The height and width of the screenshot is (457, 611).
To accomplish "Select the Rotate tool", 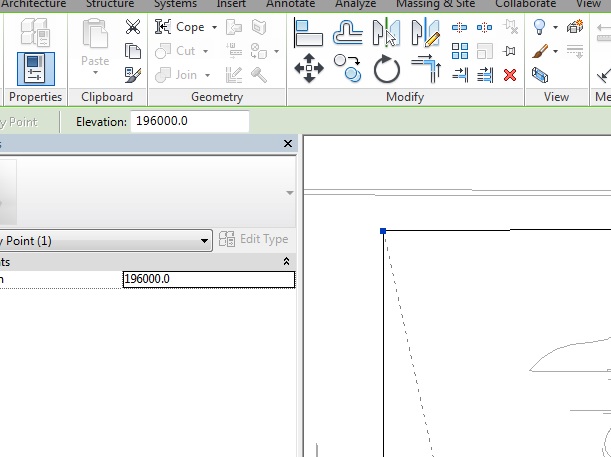I will pos(387,69).
